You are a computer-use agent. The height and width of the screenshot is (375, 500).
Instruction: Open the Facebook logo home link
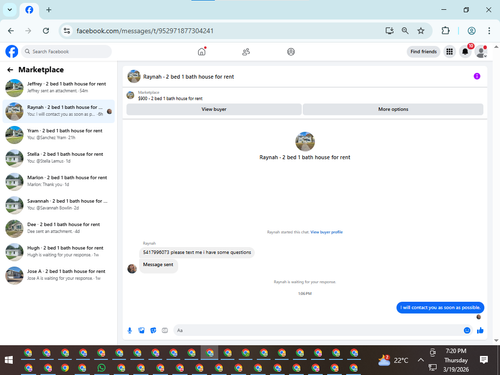[12, 52]
